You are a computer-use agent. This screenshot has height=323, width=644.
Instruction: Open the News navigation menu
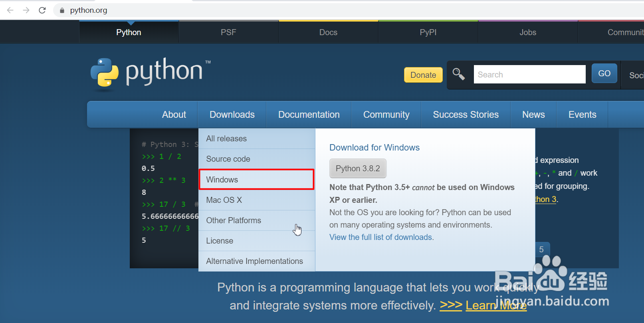click(533, 115)
